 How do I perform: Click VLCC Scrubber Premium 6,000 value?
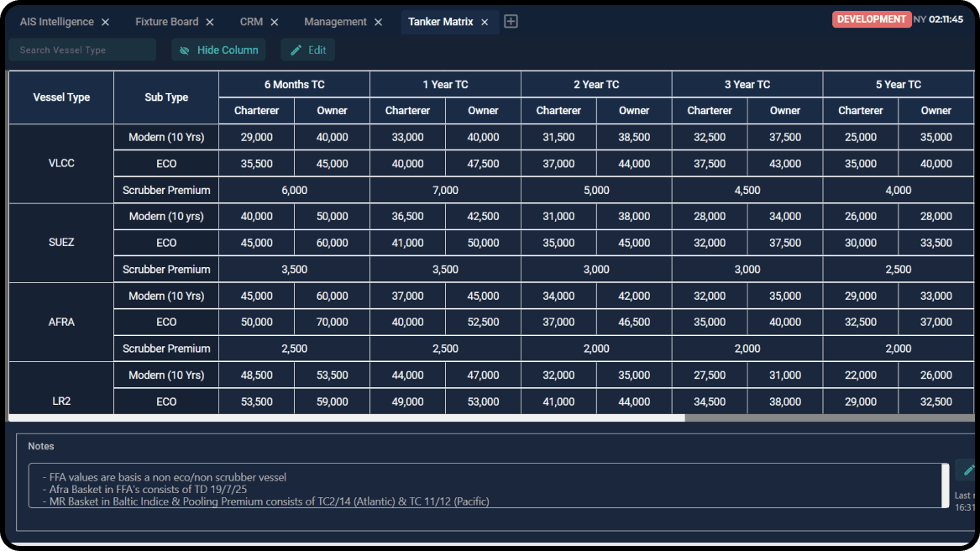295,190
